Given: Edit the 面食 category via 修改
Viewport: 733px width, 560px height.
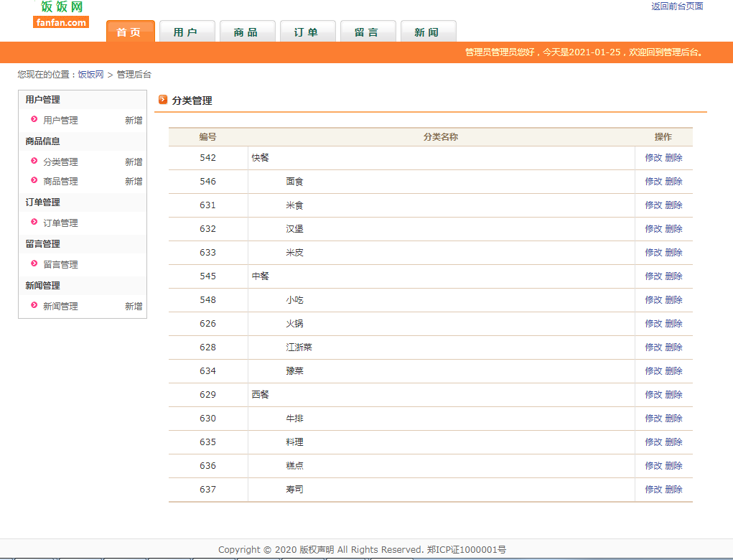Looking at the screenshot, I should 653,182.
